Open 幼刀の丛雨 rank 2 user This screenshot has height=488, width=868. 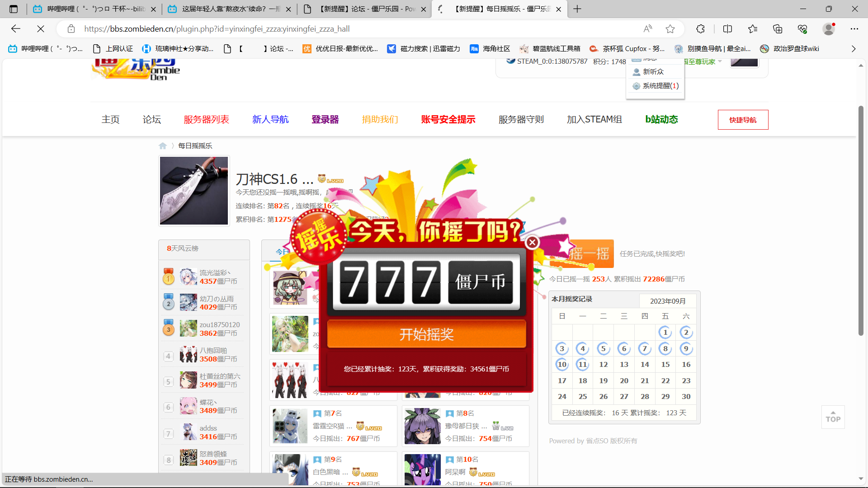(217, 299)
